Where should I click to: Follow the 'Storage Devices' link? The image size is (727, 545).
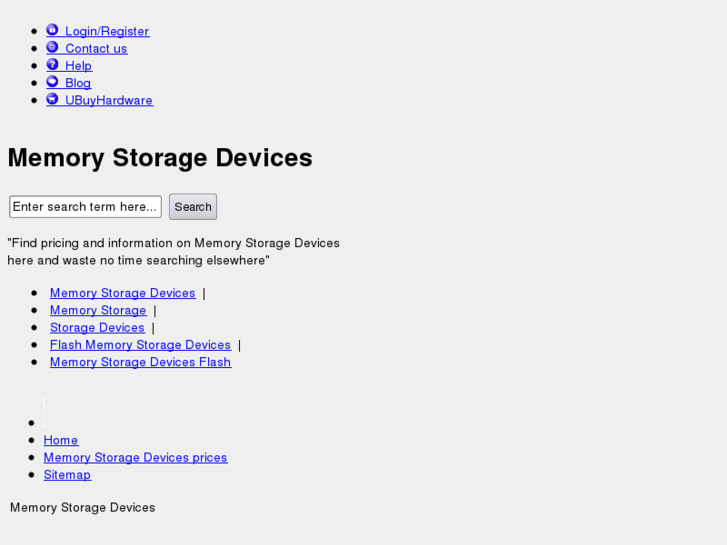pyautogui.click(x=97, y=327)
